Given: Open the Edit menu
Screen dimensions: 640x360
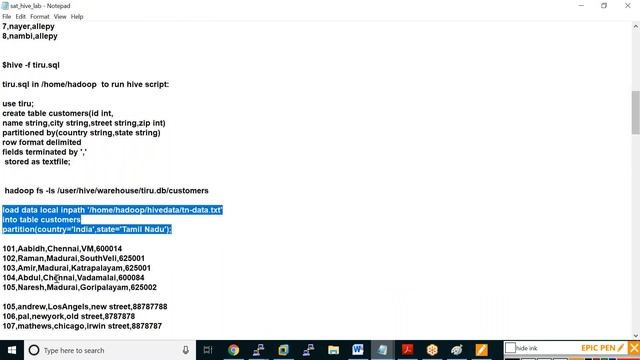Looking at the screenshot, I should [x=20, y=17].
